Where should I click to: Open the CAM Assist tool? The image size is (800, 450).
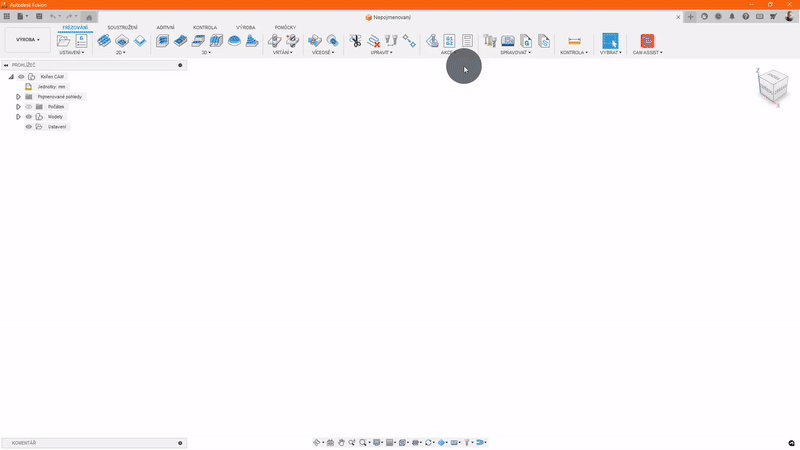647,41
